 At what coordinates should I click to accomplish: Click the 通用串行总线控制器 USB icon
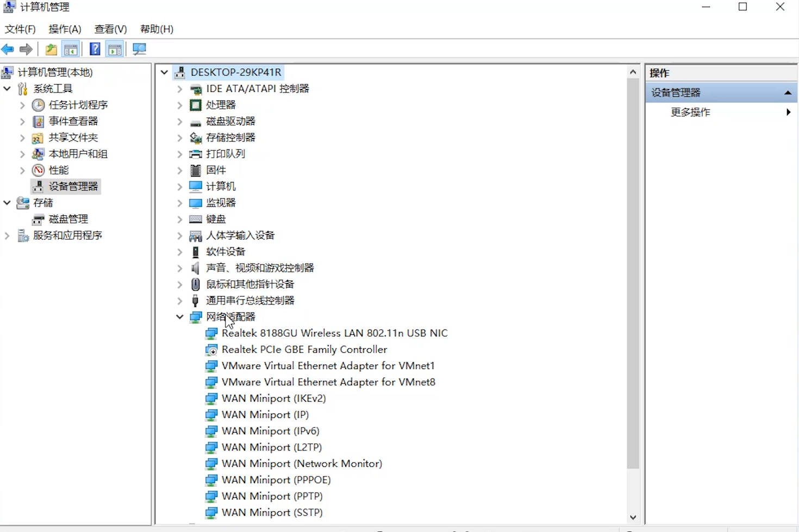(x=196, y=301)
